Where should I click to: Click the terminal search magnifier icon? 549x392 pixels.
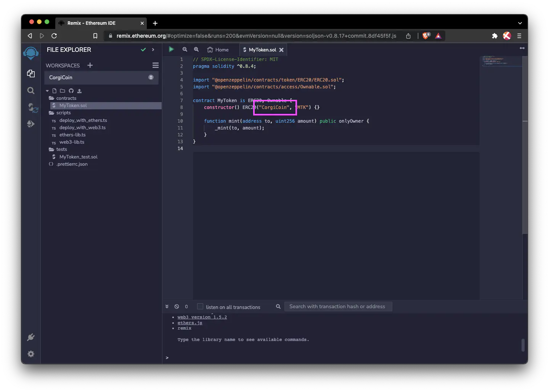(x=278, y=306)
